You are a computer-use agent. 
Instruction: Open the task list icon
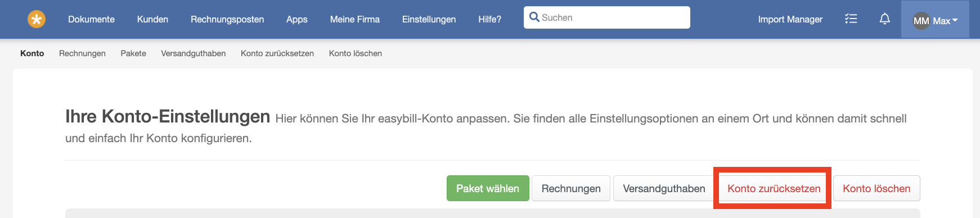[x=851, y=19]
